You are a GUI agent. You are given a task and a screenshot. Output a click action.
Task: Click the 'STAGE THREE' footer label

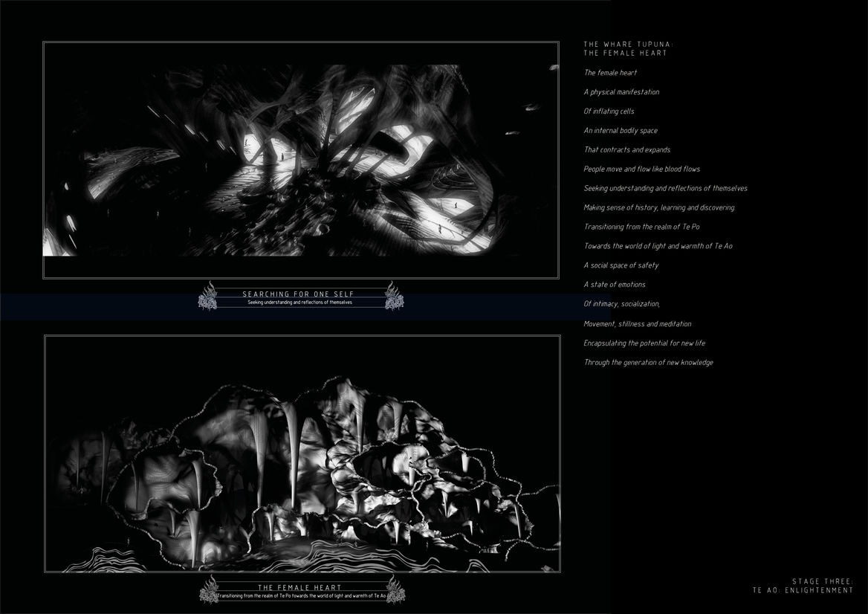click(x=822, y=581)
